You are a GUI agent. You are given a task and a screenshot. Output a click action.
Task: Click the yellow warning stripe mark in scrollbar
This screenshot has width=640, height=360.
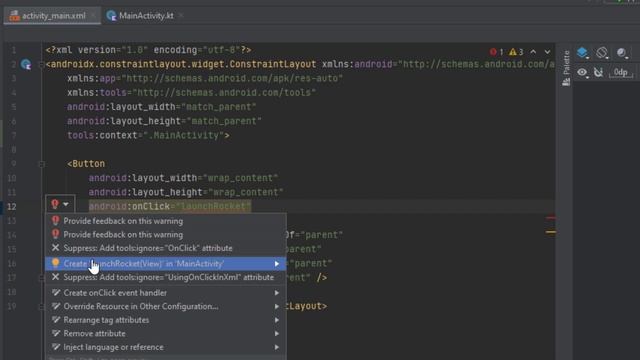click(551, 232)
